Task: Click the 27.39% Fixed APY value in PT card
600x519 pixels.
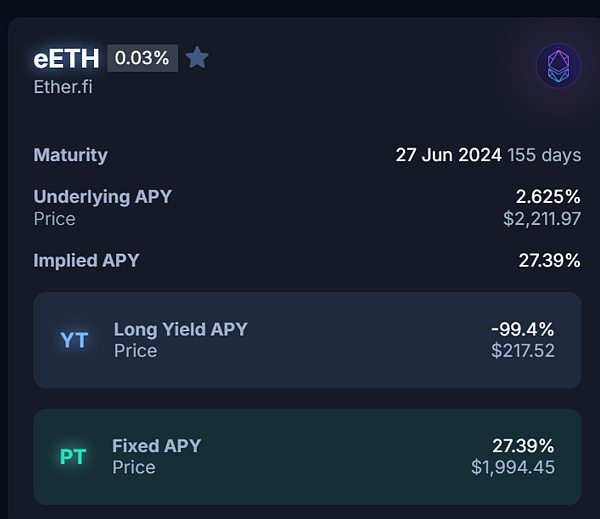Action: (522, 446)
